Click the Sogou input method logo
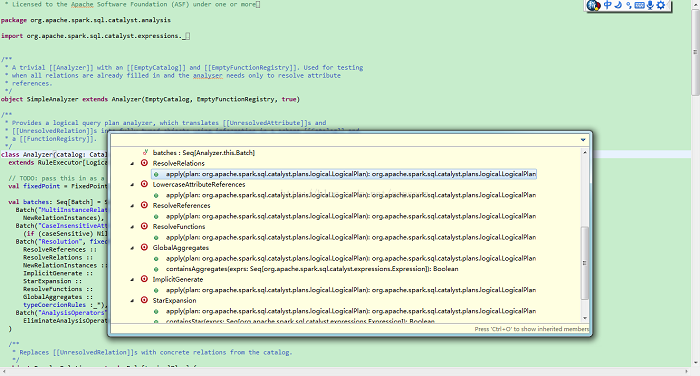 (594, 5)
